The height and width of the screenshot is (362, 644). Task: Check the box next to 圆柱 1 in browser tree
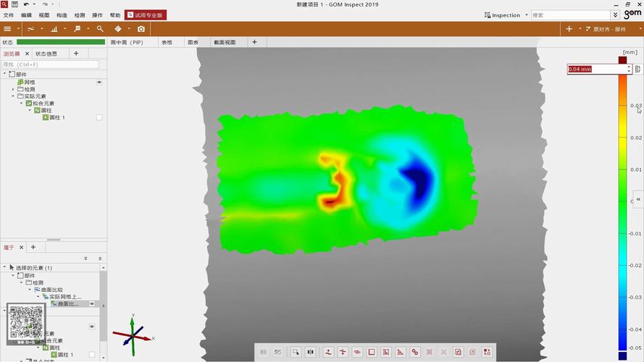(99, 117)
